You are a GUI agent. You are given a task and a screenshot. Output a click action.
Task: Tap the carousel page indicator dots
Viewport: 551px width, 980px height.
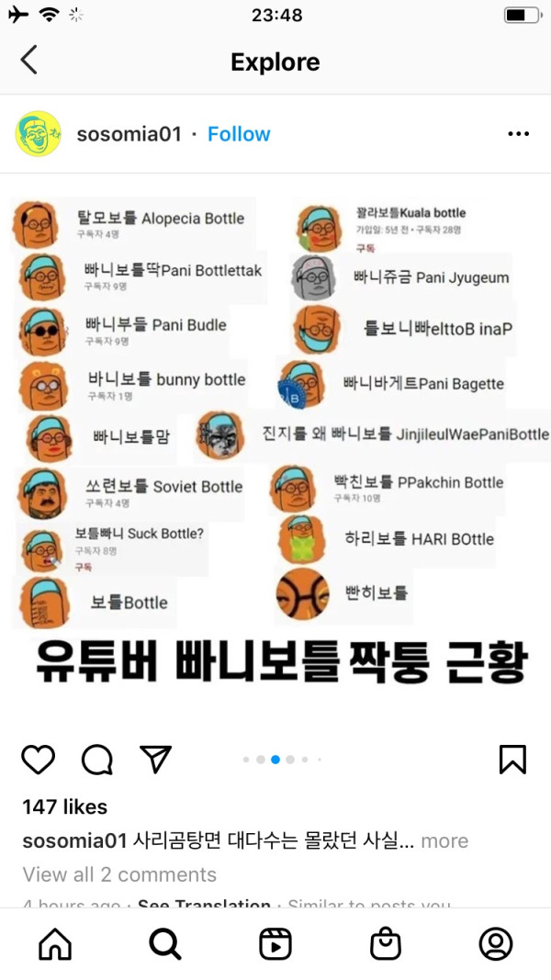(282, 760)
